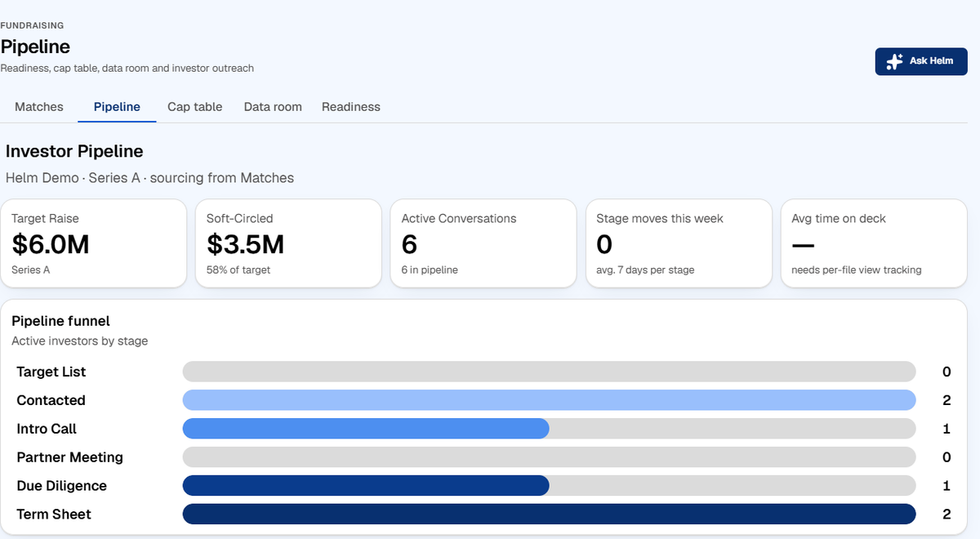The width and height of the screenshot is (980, 539).
Task: Click the Stage moves this week card
Action: click(679, 243)
